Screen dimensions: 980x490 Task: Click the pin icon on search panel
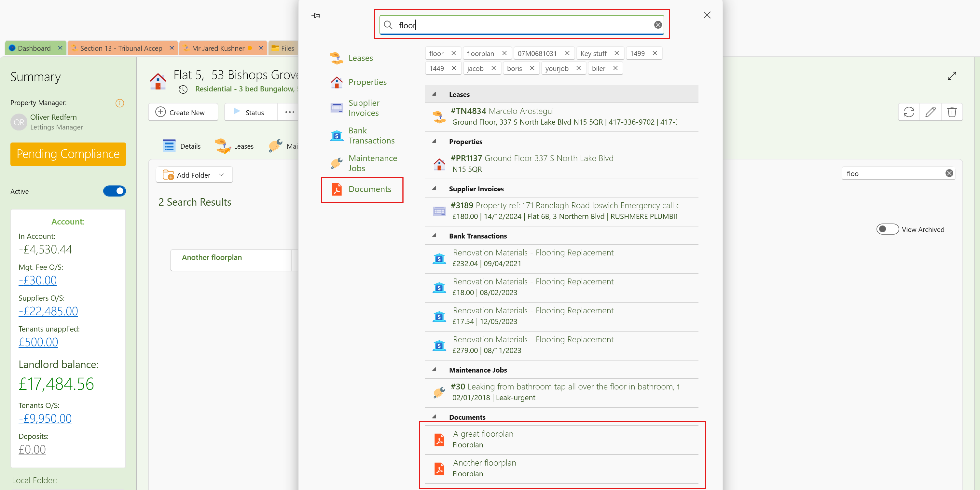click(x=315, y=16)
